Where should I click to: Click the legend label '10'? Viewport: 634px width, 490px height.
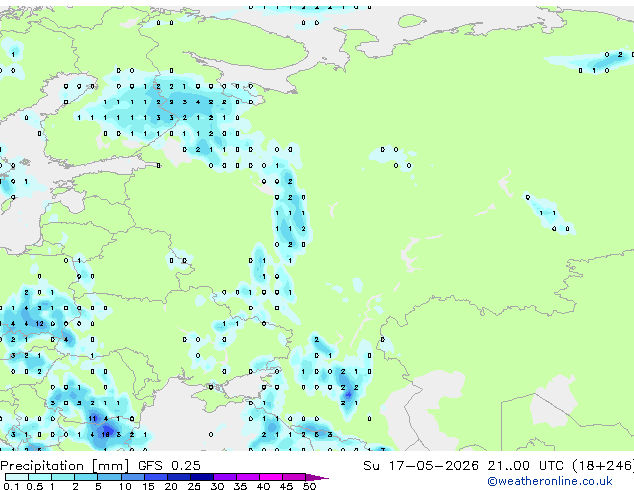point(125,486)
